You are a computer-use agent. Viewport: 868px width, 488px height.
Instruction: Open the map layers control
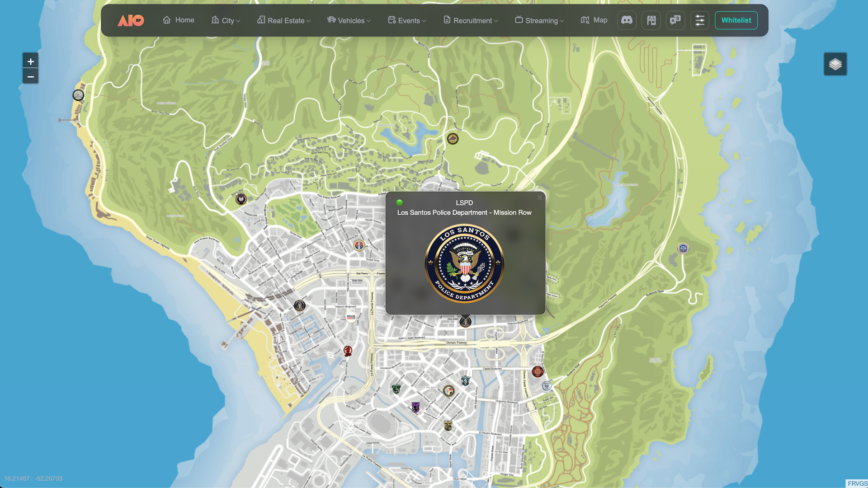(x=835, y=64)
